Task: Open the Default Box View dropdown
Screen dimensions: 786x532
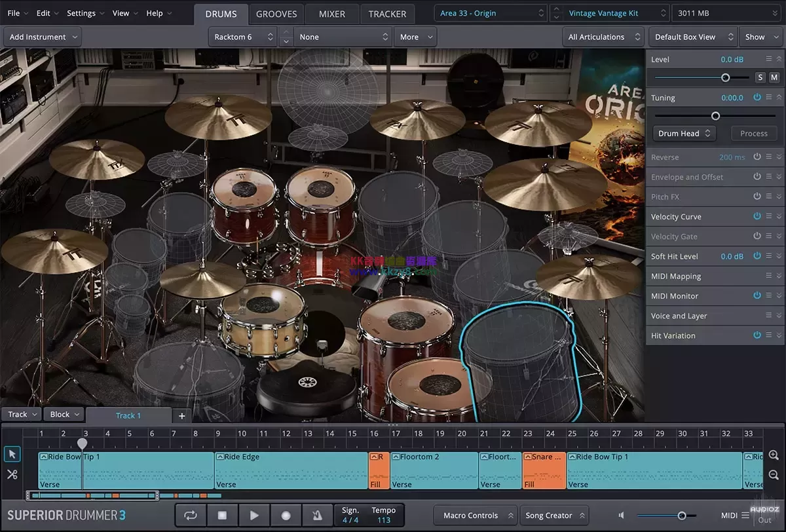Action: tap(692, 37)
